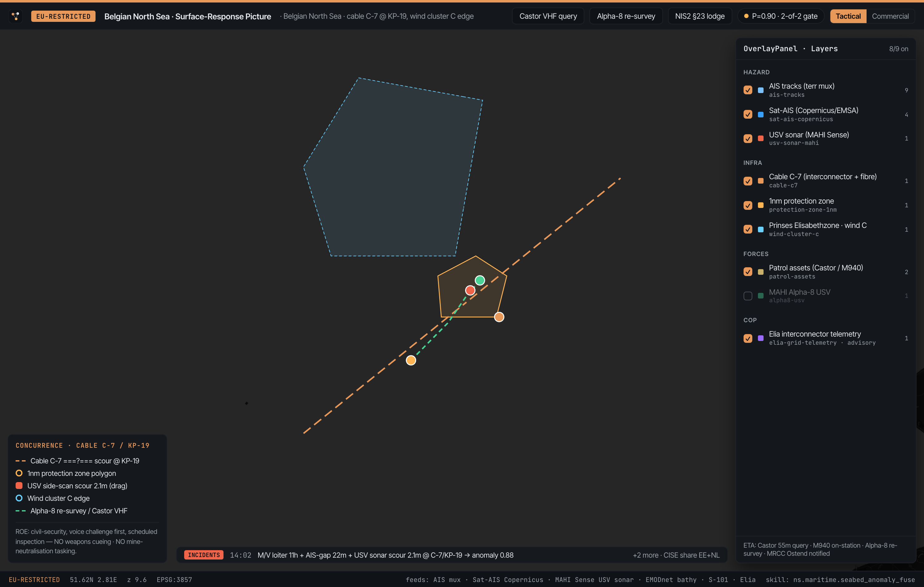Click the USV side-scan scour 2.1m legend entry
This screenshot has width=924, height=587.
[71, 486]
